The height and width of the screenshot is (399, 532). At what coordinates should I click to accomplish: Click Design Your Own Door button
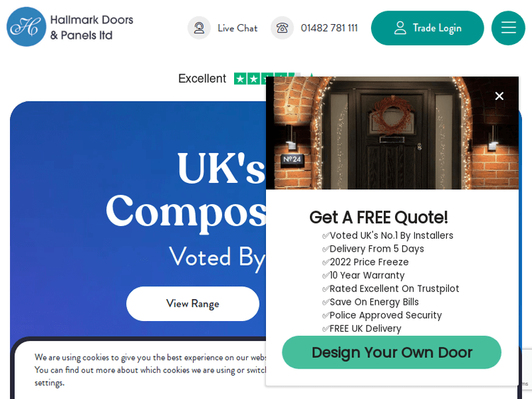tap(392, 352)
